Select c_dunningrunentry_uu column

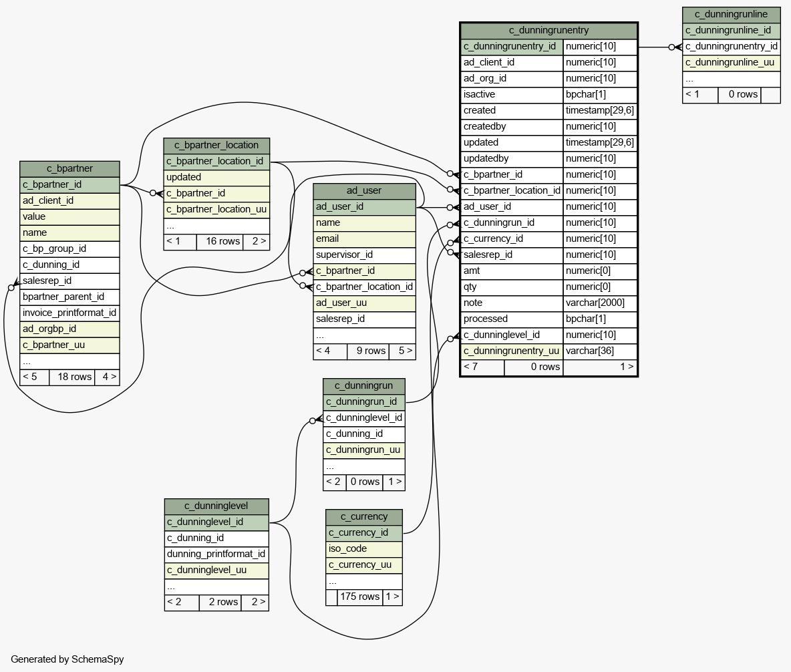[x=512, y=351]
